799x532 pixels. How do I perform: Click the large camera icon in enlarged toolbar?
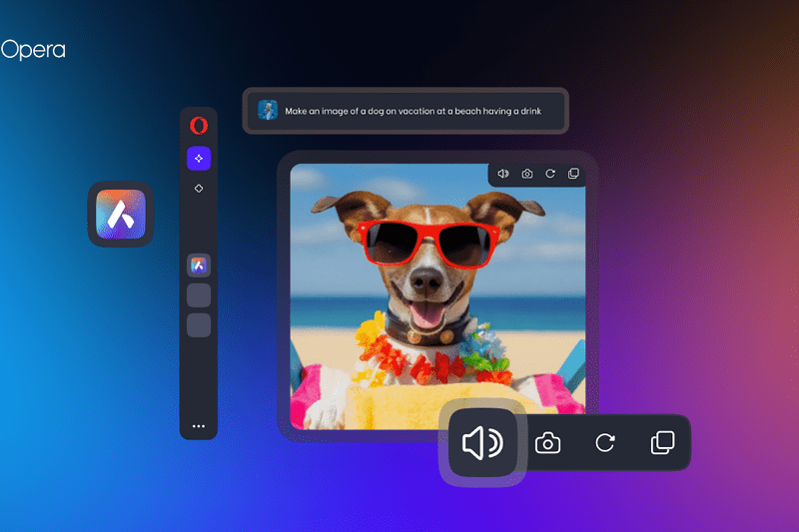(x=547, y=443)
